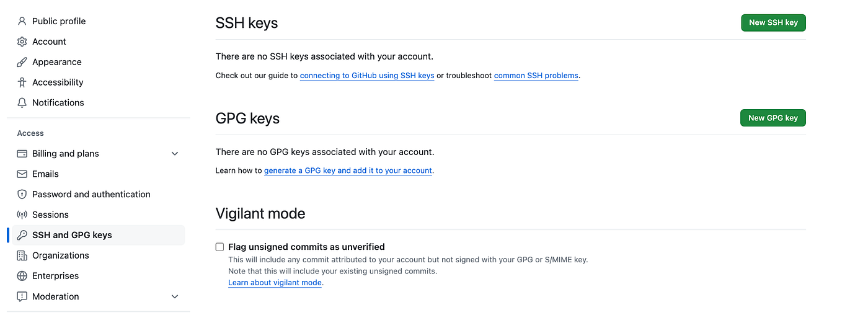Image resolution: width=868 pixels, height=315 pixels.
Task: Click the credit card icon for Billing
Action: [22, 154]
